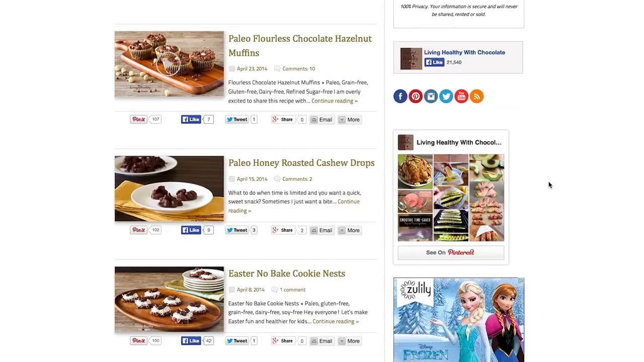Open the muffins thumbnail image
Viewport: 644px width, 362px height.
coord(169,64)
